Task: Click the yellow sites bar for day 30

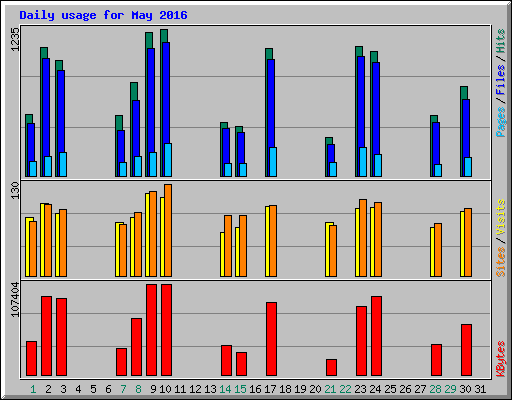Action: click(x=462, y=244)
